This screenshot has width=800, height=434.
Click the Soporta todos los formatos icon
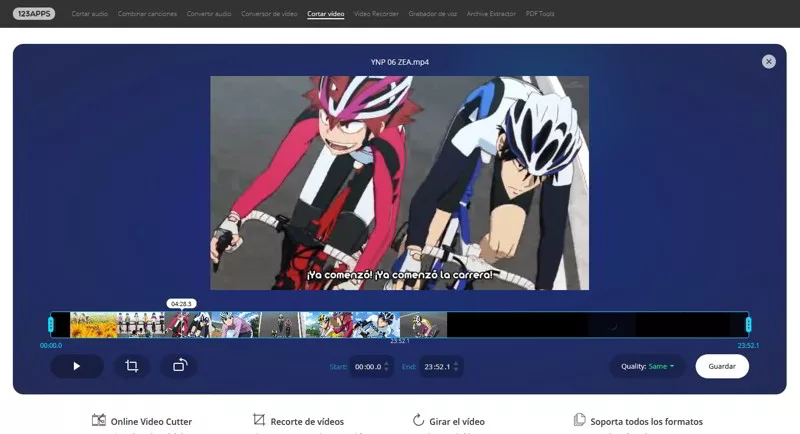coord(579,421)
